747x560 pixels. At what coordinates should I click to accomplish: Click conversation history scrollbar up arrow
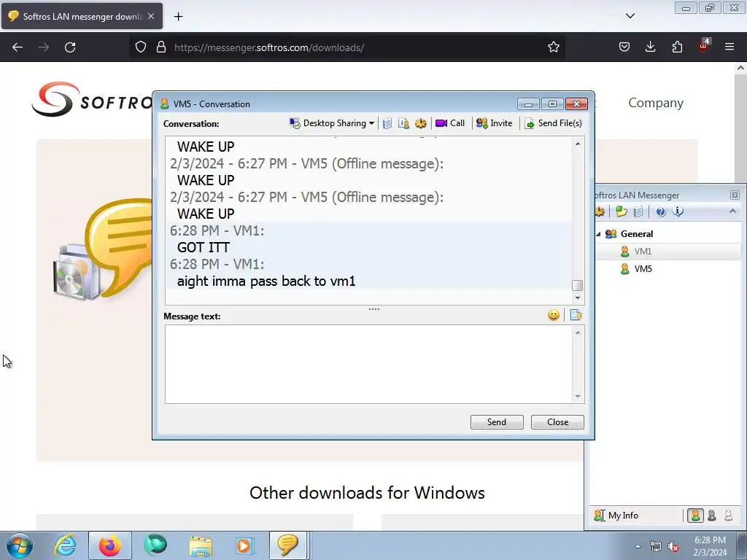[578, 144]
